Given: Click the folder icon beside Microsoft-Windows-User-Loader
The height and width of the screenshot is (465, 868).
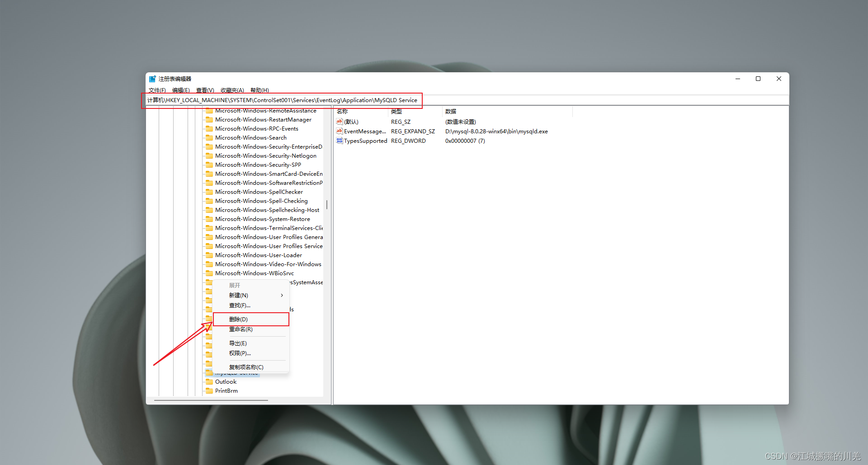Looking at the screenshot, I should click(209, 255).
